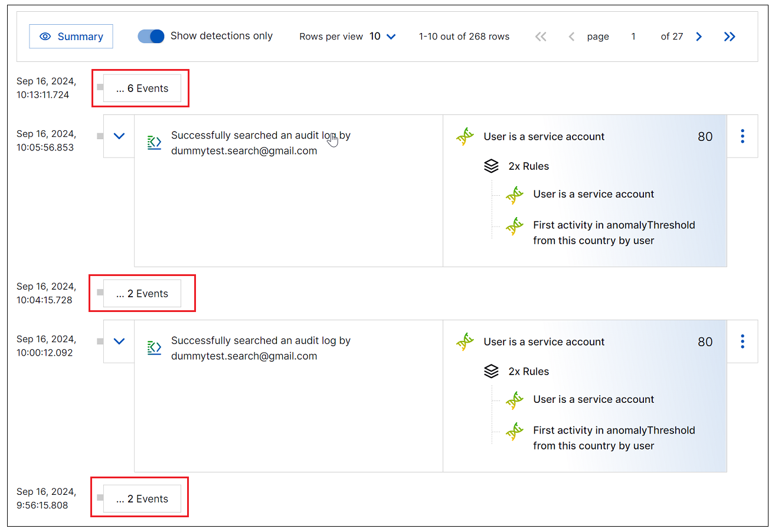Viewport: 775px width, 532px height.
Task: Click the DNA icon beside score 80 in 10:00:12.092 event
Action: [x=465, y=341]
